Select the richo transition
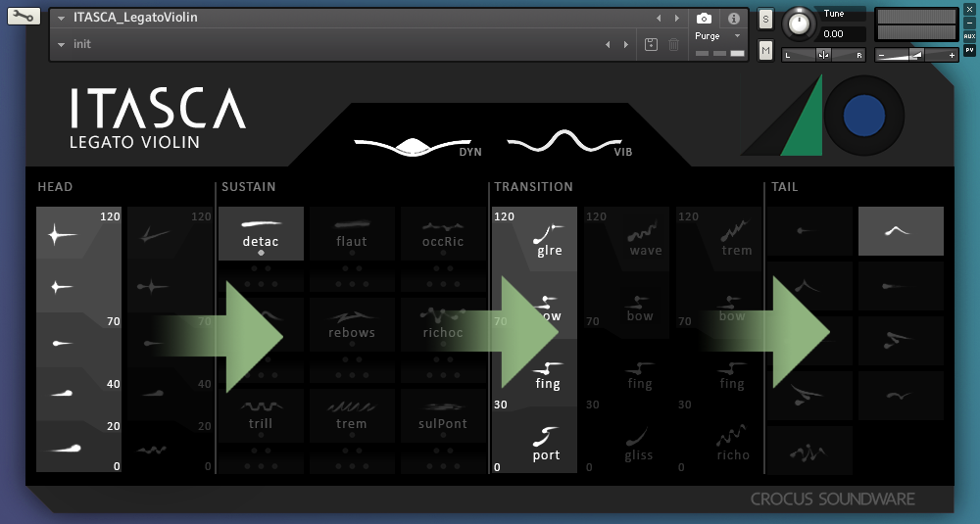980x524 pixels. tap(733, 445)
